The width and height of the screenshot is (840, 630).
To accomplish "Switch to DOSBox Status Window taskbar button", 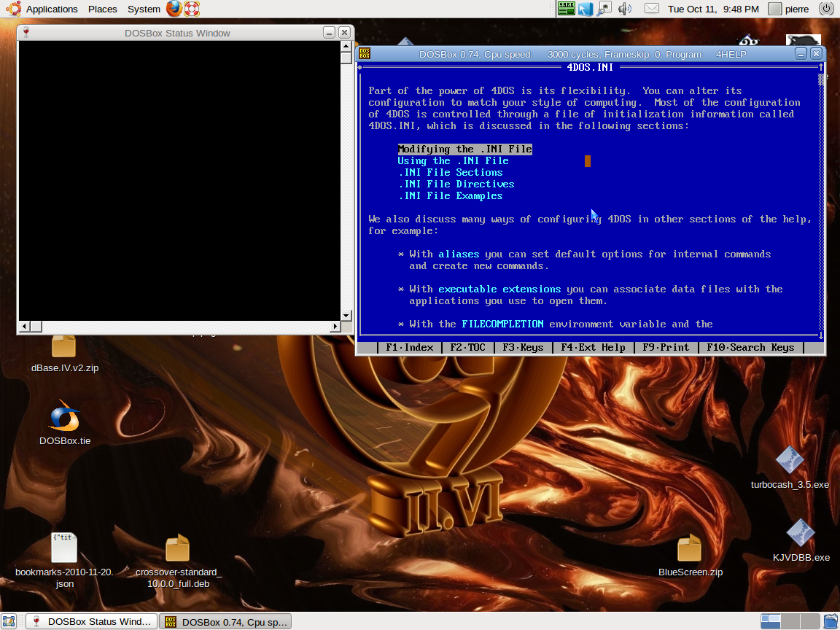I will 92,621.
